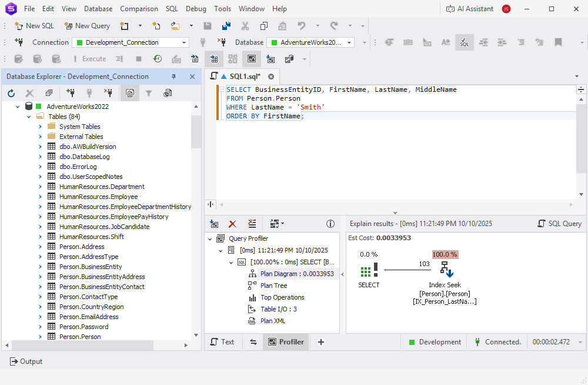Expand the dbo.ErrorLog table node
The width and height of the screenshot is (588, 385).
[x=40, y=167]
